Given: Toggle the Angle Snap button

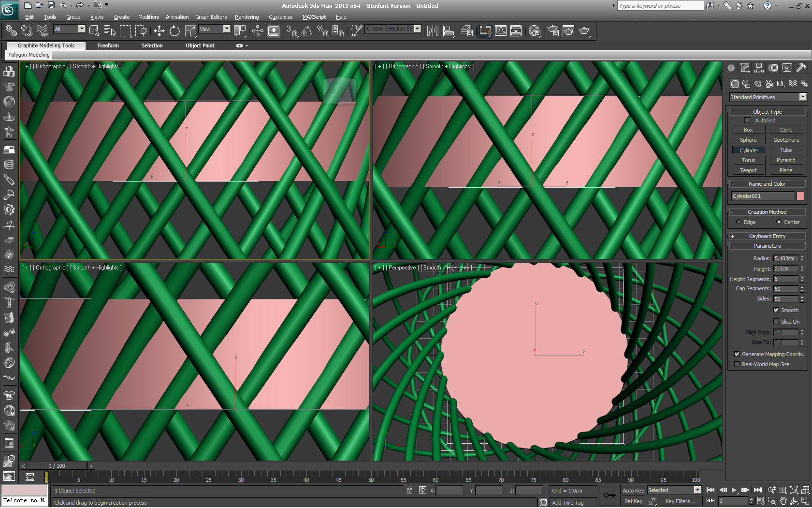Looking at the screenshot, I should point(307,31).
